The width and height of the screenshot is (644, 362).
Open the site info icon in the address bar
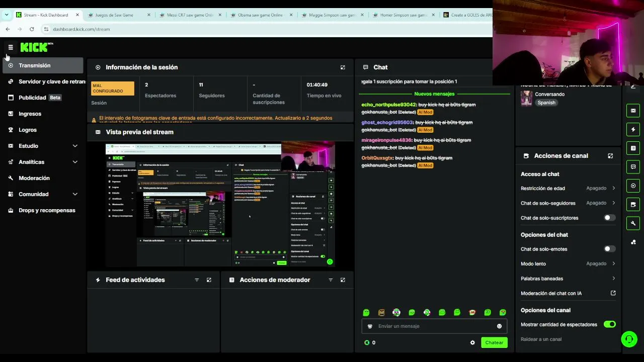pyautogui.click(x=46, y=29)
